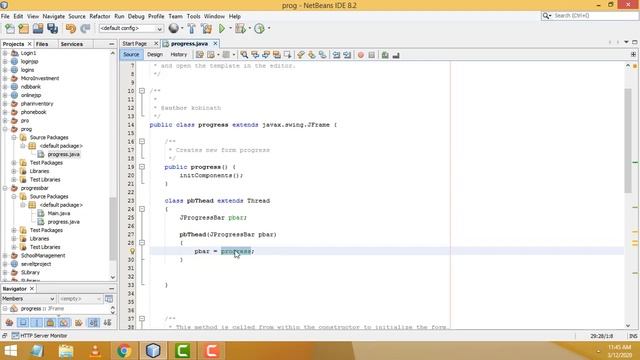Open the Navigate menu

coord(53,16)
